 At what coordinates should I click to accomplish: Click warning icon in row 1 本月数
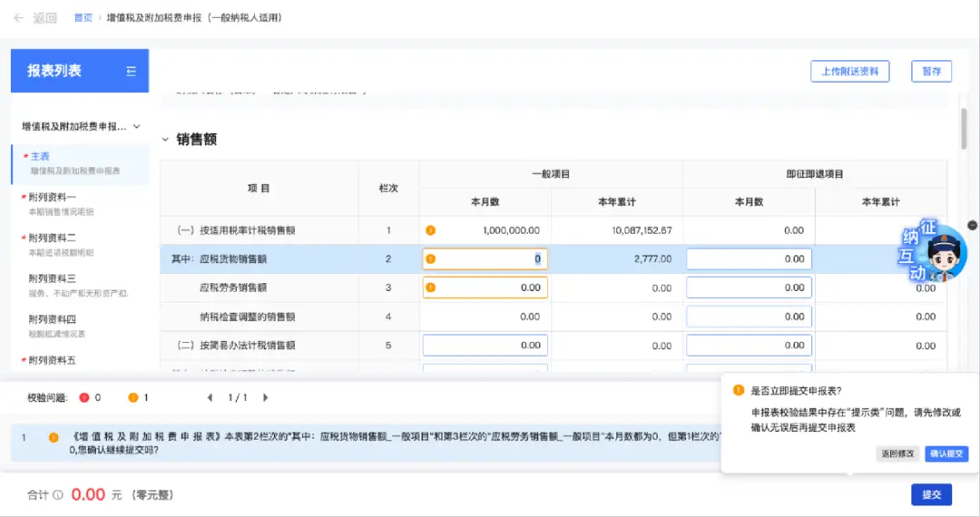(431, 230)
